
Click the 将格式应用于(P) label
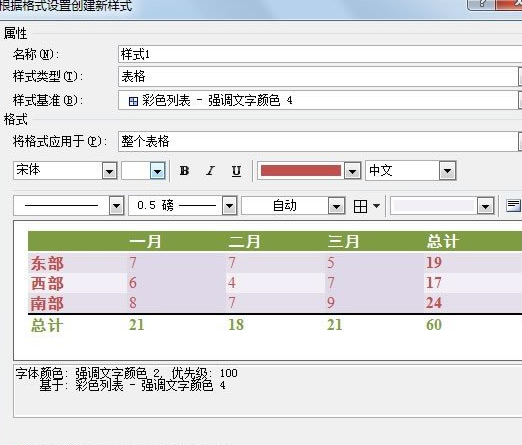pyautogui.click(x=60, y=141)
